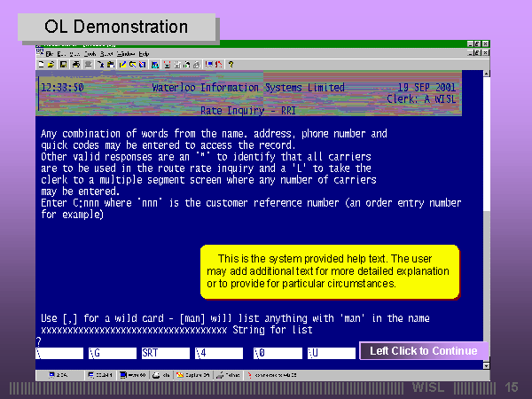Image resolution: width=532 pixels, height=399 pixels.
Task: Click the yellow question mark Help icon
Action: [x=231, y=64]
